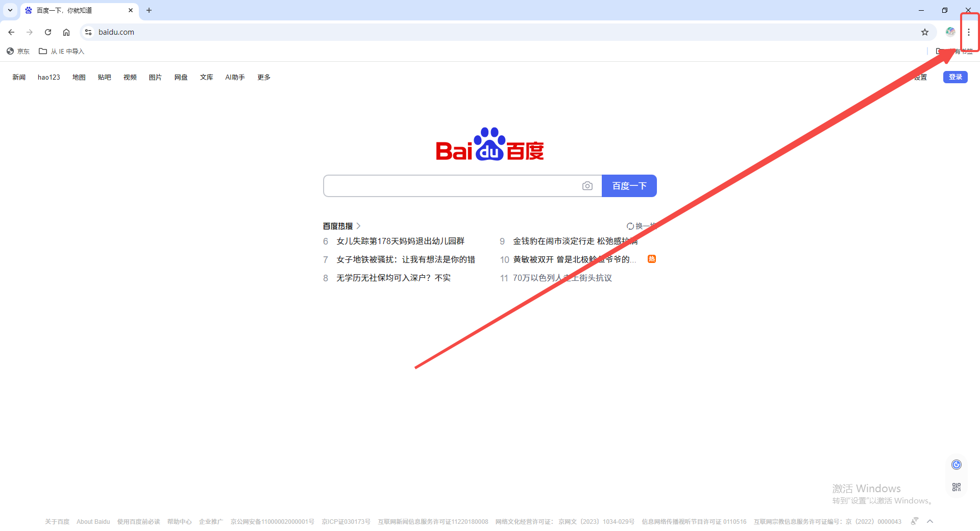Collapse the footer with up chevron
The width and height of the screenshot is (980, 531).
pos(930,521)
